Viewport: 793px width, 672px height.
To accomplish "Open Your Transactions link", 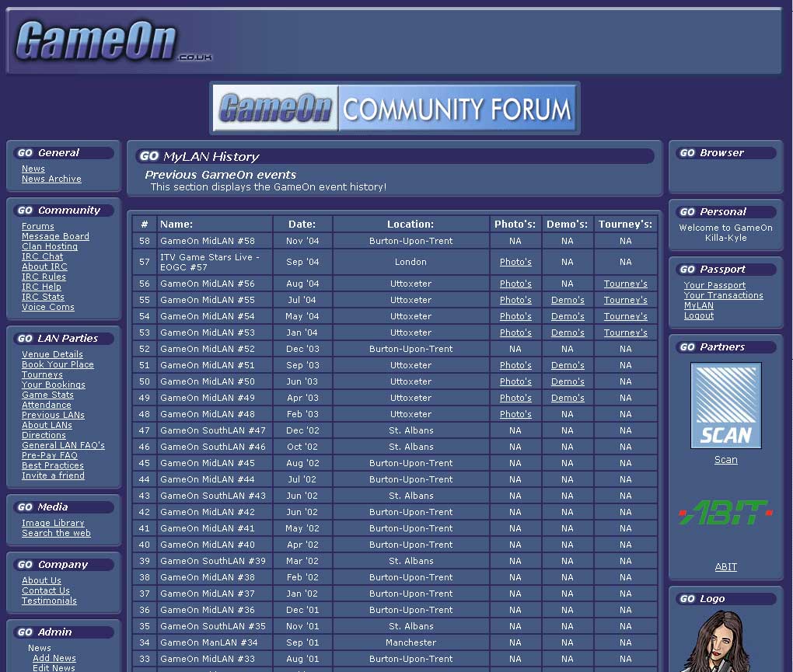I will point(723,296).
